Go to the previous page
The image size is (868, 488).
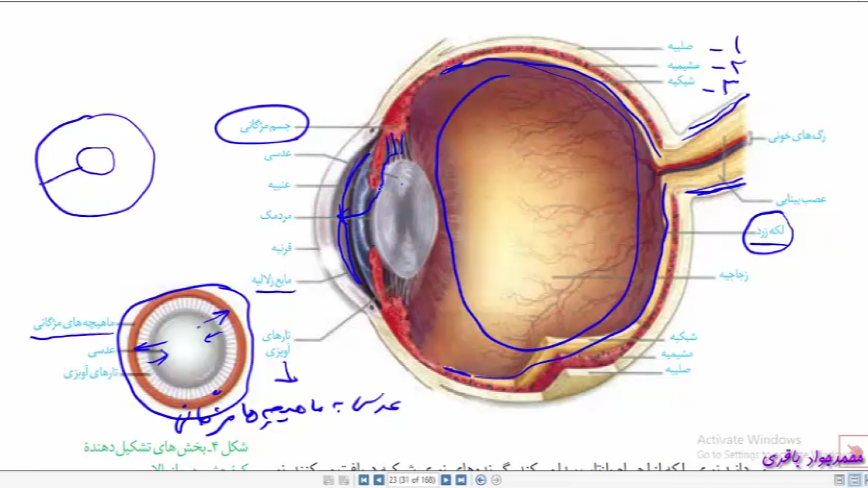(379, 480)
